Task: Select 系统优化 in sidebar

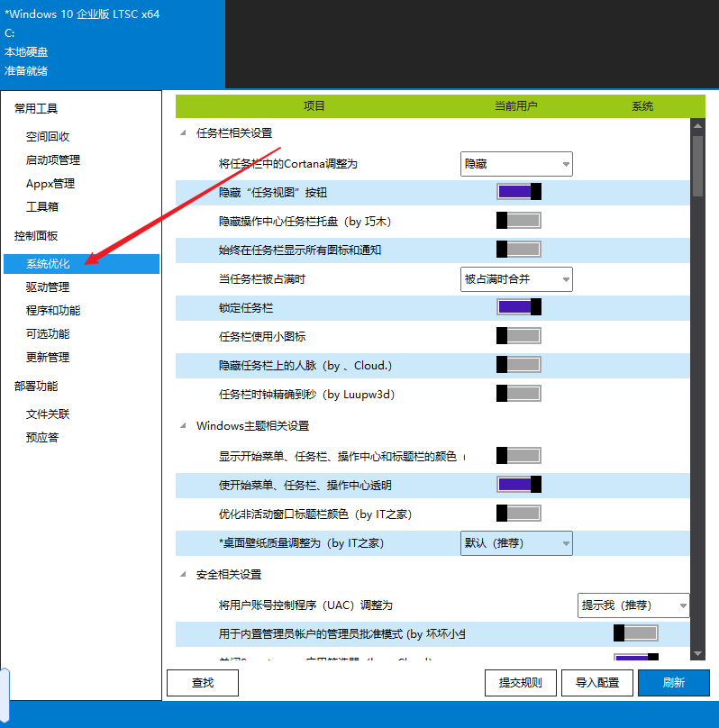Action: click(81, 264)
